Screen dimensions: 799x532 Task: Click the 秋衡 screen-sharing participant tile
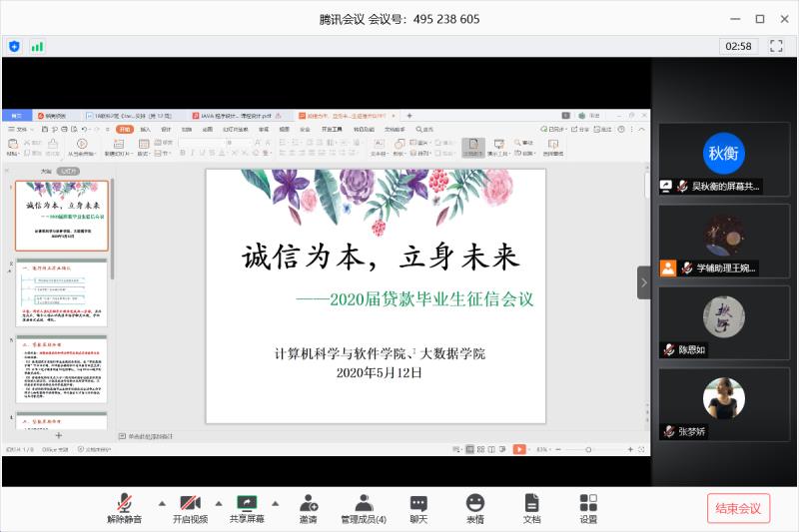click(724, 158)
